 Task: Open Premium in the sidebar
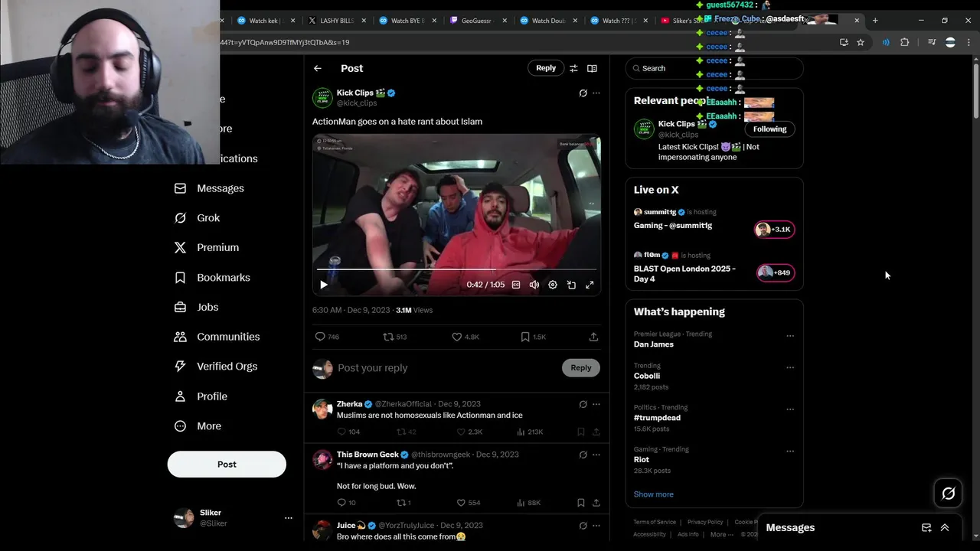(207, 248)
